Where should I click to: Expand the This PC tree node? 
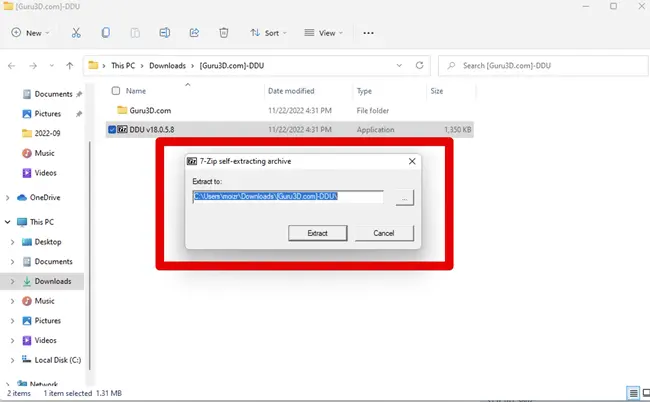pyautogui.click(x=9, y=222)
